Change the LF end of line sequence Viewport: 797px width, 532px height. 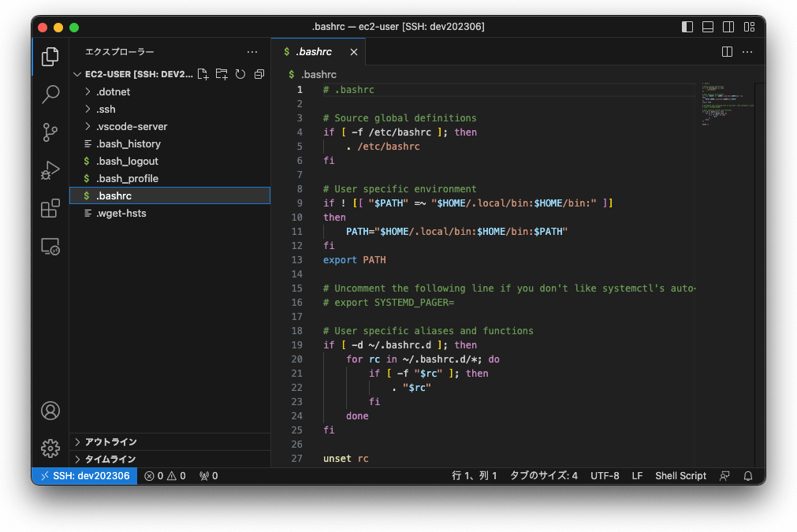click(x=637, y=475)
